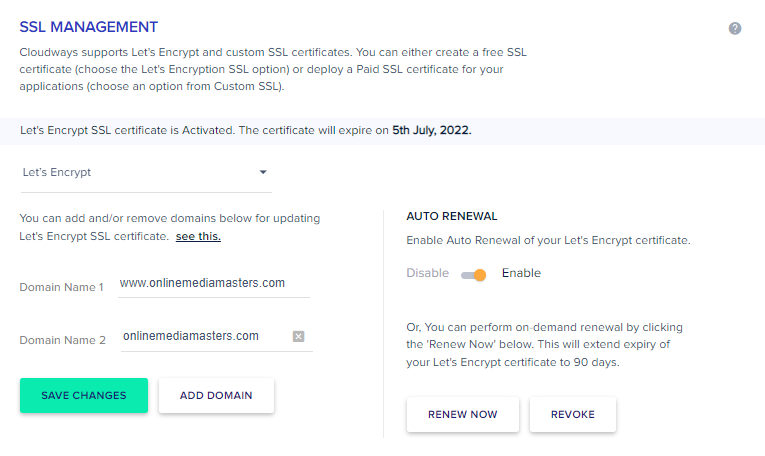This screenshot has height=456, width=765.
Task: Open the SSL Management help icon
Action: click(x=735, y=28)
